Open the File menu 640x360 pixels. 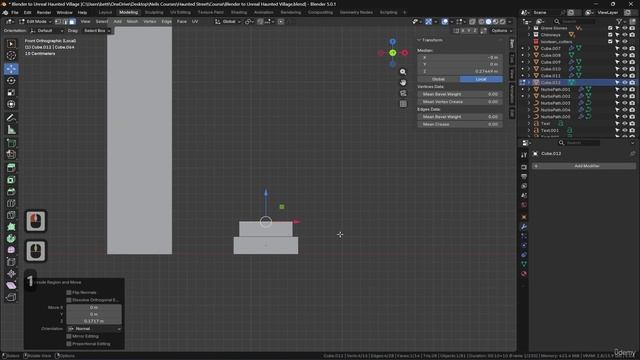pos(15,12)
